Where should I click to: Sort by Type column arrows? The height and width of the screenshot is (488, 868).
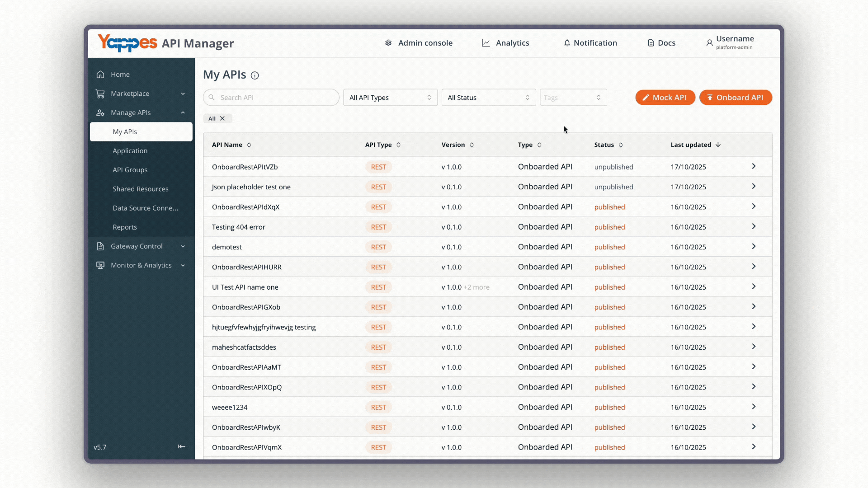coord(539,145)
